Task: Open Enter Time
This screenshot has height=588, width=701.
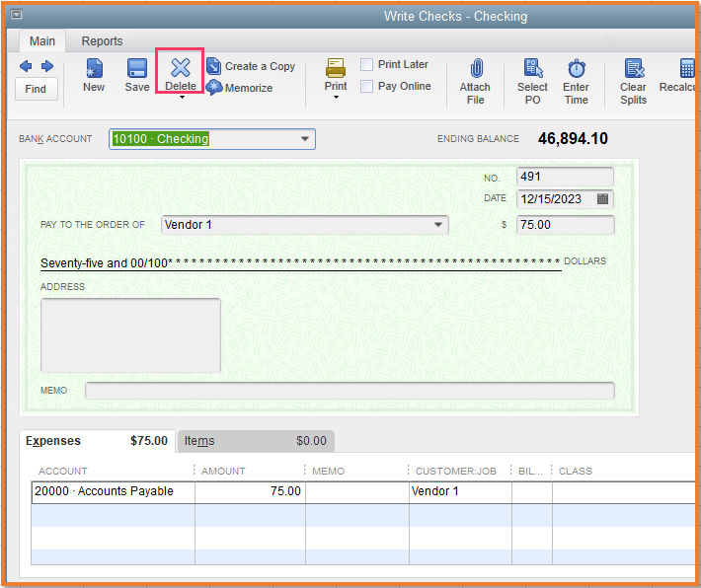Action: point(577,81)
